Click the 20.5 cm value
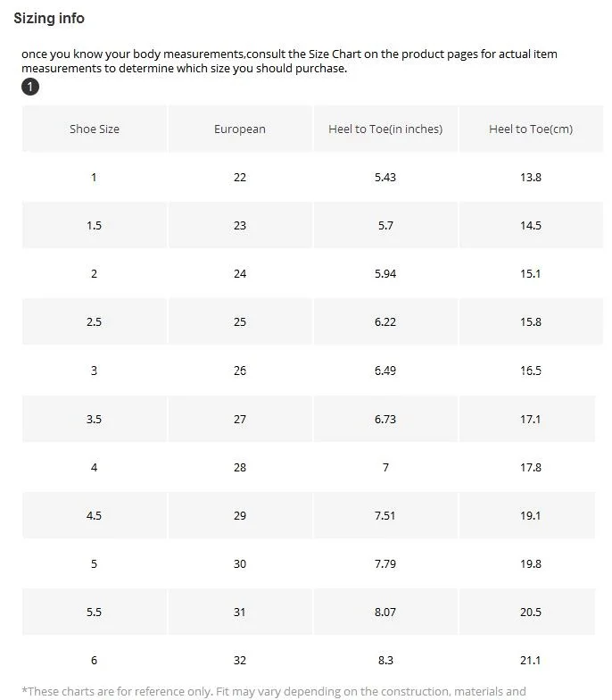 [x=530, y=612]
